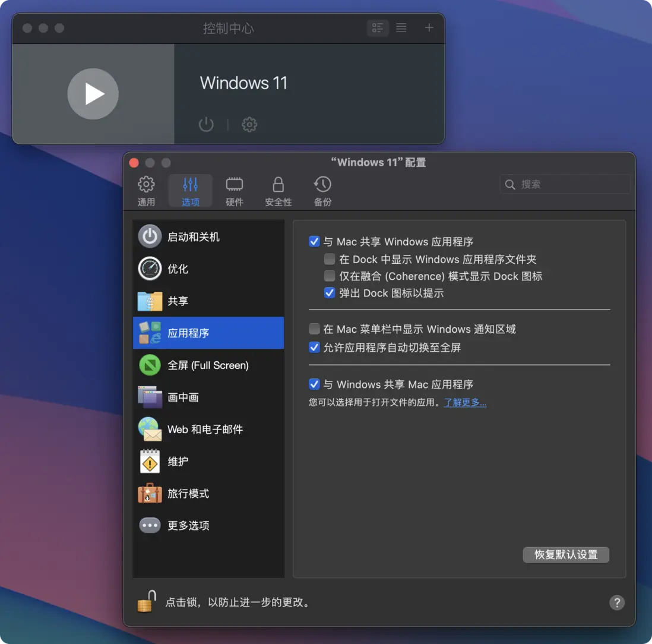
Task: Select 应用程序 in the sidebar
Action: pyautogui.click(x=208, y=333)
